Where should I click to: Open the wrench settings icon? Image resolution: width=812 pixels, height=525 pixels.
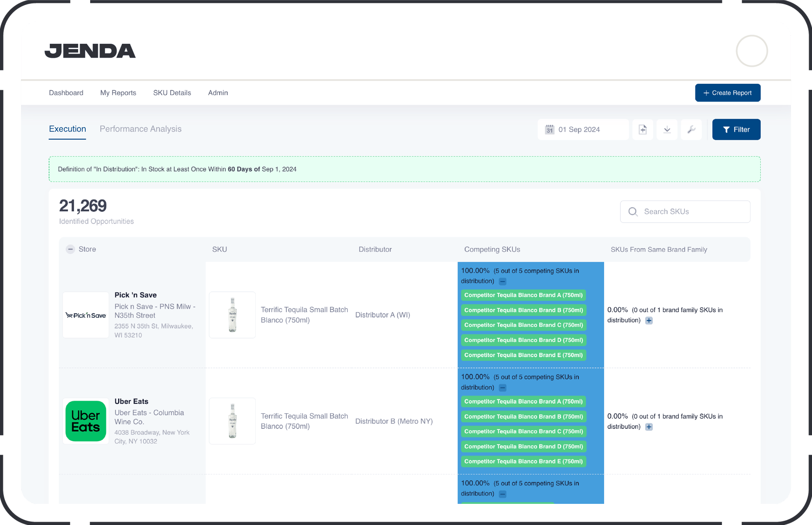pos(691,129)
